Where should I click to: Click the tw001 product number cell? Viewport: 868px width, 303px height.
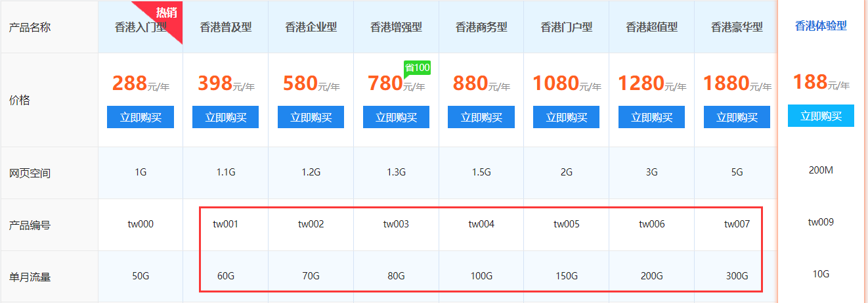(225, 224)
